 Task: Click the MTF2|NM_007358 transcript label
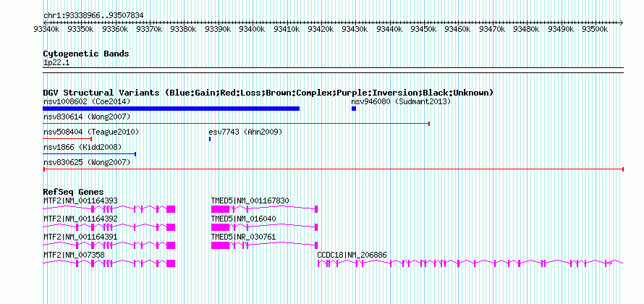[74, 255]
